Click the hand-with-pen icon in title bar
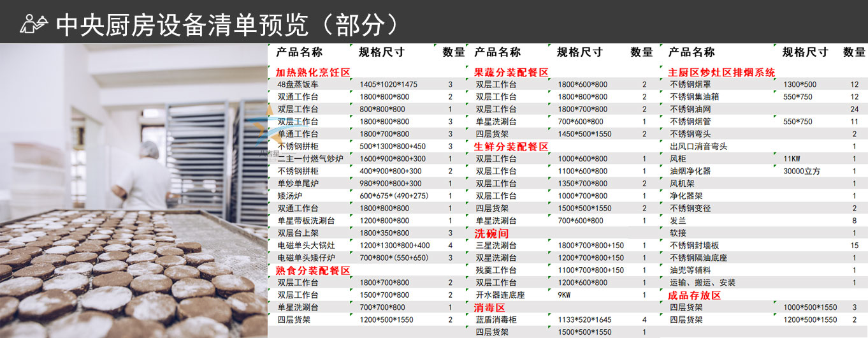 tap(33, 24)
